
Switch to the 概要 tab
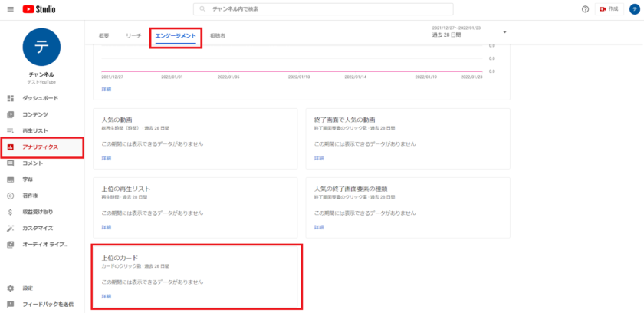click(104, 36)
